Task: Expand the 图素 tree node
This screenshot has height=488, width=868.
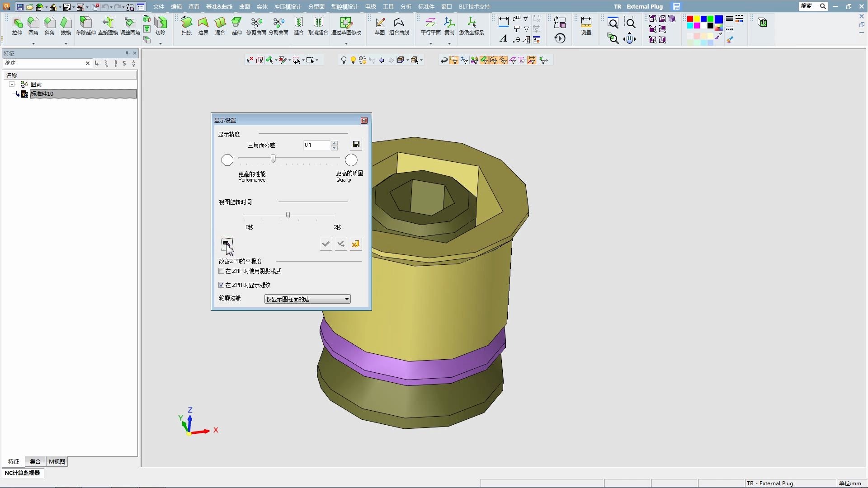Action: (x=12, y=84)
